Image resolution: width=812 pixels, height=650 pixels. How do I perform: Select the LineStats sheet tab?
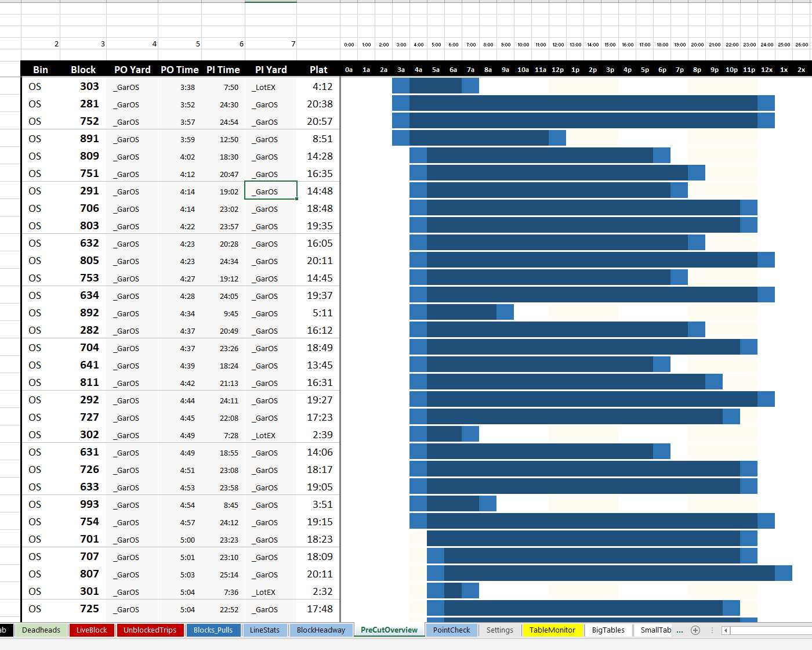264,630
